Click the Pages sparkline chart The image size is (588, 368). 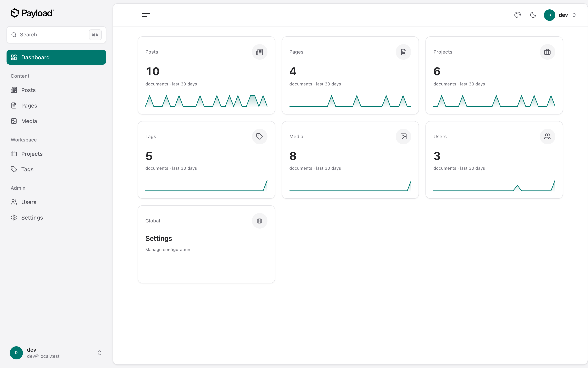350,101
